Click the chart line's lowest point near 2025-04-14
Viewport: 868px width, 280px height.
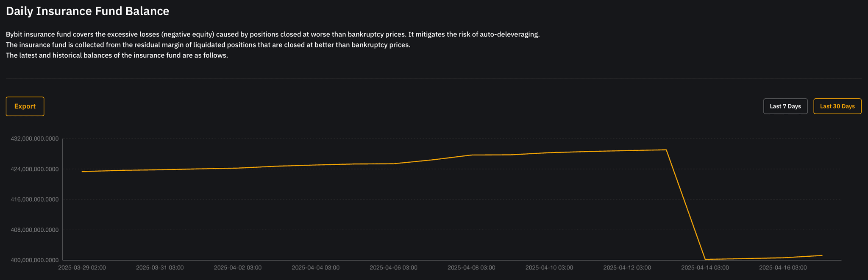click(x=705, y=259)
